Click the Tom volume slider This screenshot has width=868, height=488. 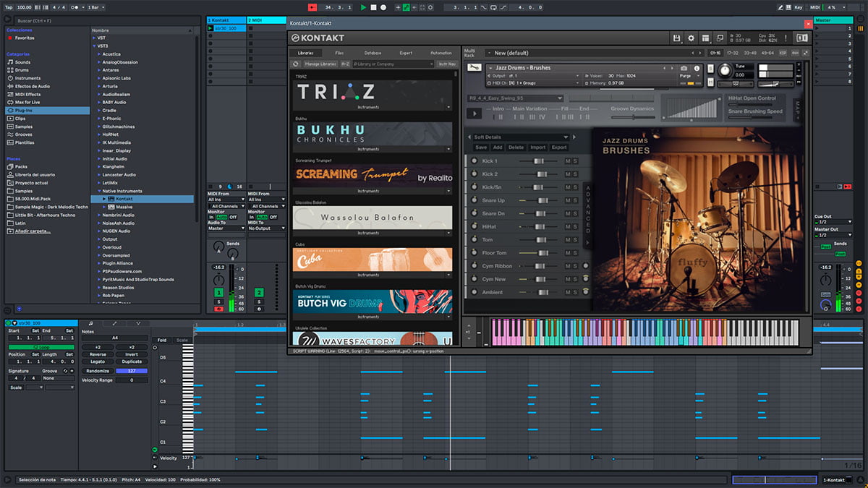click(540, 239)
